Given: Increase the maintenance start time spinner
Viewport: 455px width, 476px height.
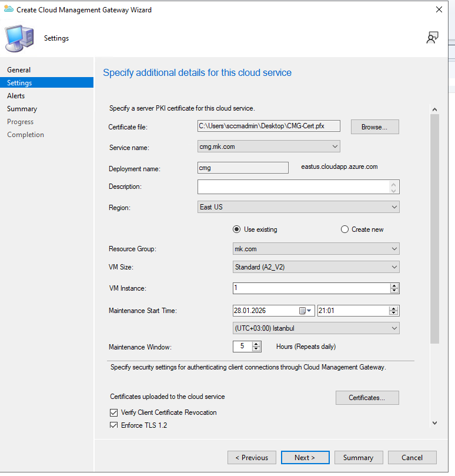Looking at the screenshot, I should pyautogui.click(x=394, y=308).
